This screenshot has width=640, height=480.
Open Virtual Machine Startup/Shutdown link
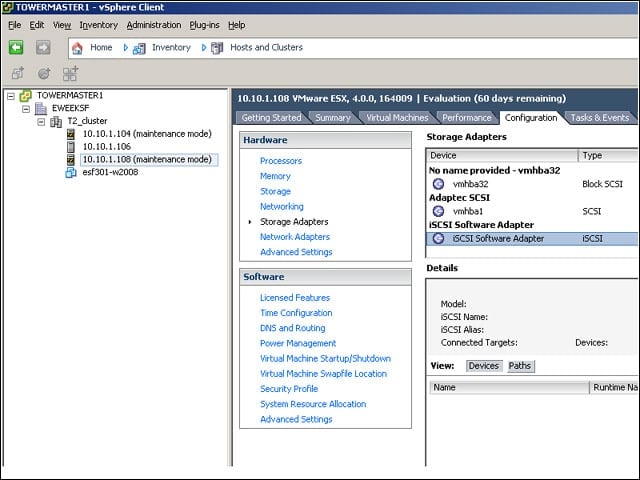click(x=325, y=358)
